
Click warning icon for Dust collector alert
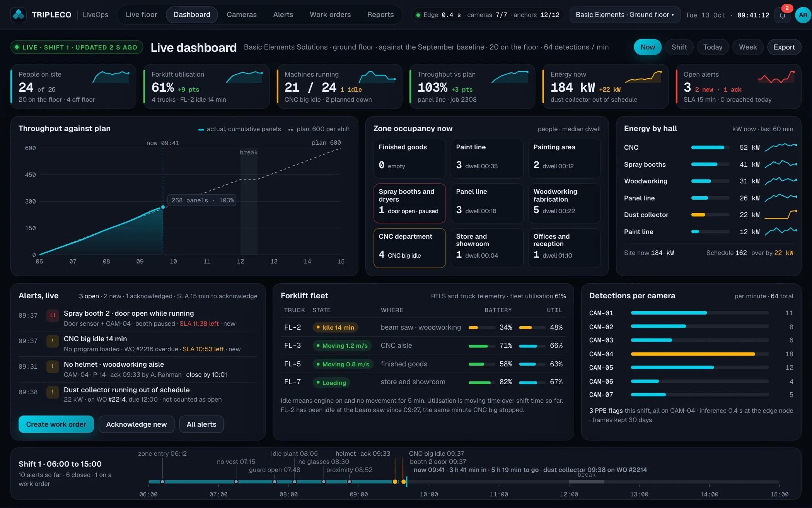click(53, 392)
